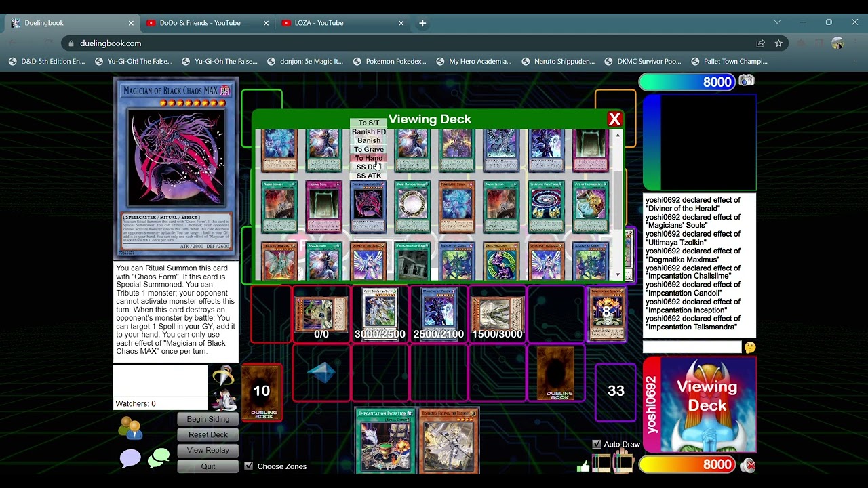The image size is (868, 488).
Task: Select the level 8 card in the right zone
Action: (x=607, y=314)
